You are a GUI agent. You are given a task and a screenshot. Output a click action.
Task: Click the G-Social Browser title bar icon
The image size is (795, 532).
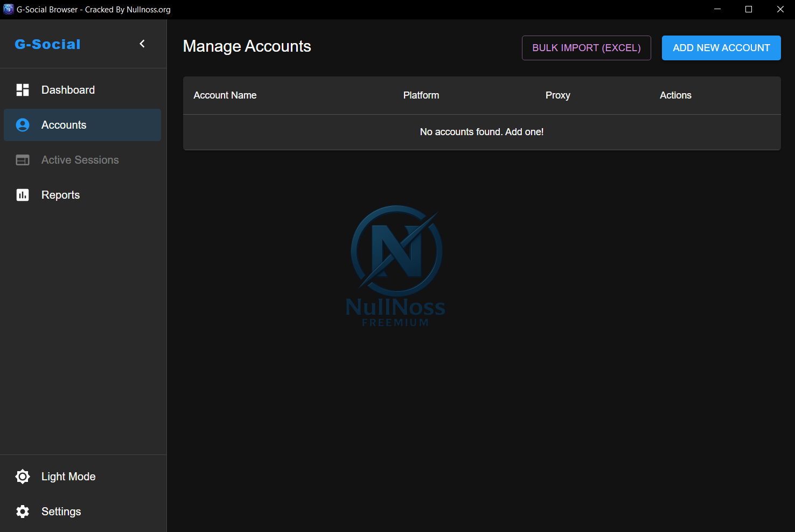point(8,9)
